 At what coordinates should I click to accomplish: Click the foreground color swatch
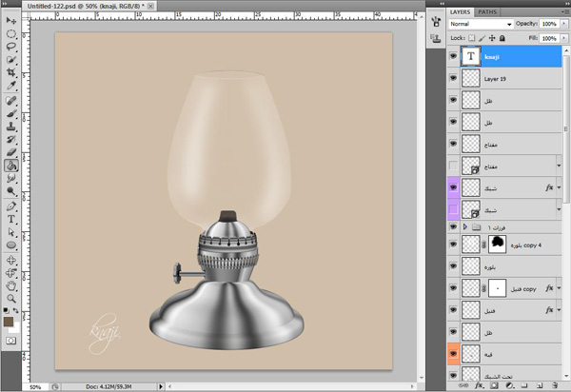coord(9,321)
